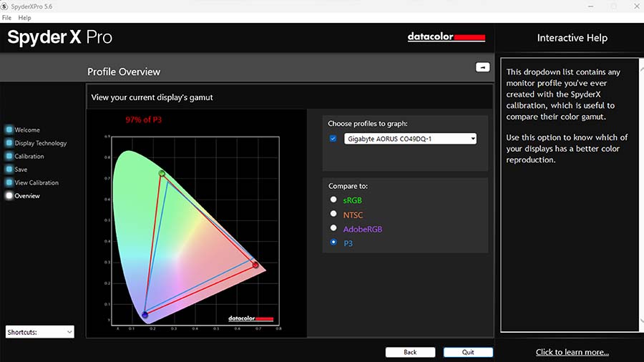The width and height of the screenshot is (644, 362).
Task: Select the AdobeRGB comparison radio button
Action: (x=333, y=228)
